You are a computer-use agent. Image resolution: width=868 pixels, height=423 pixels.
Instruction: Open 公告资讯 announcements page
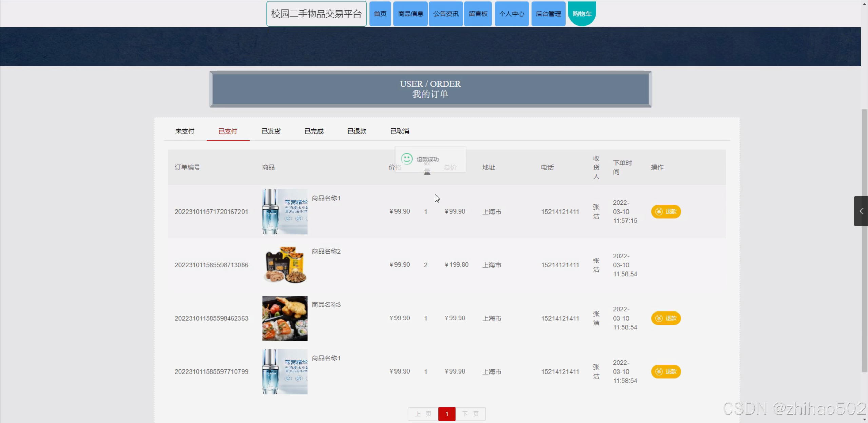(x=446, y=14)
